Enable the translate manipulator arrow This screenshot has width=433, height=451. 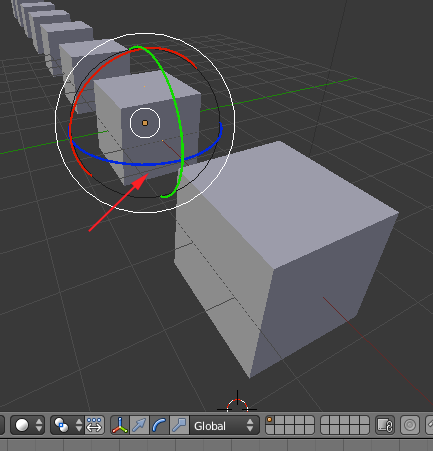(x=139, y=425)
